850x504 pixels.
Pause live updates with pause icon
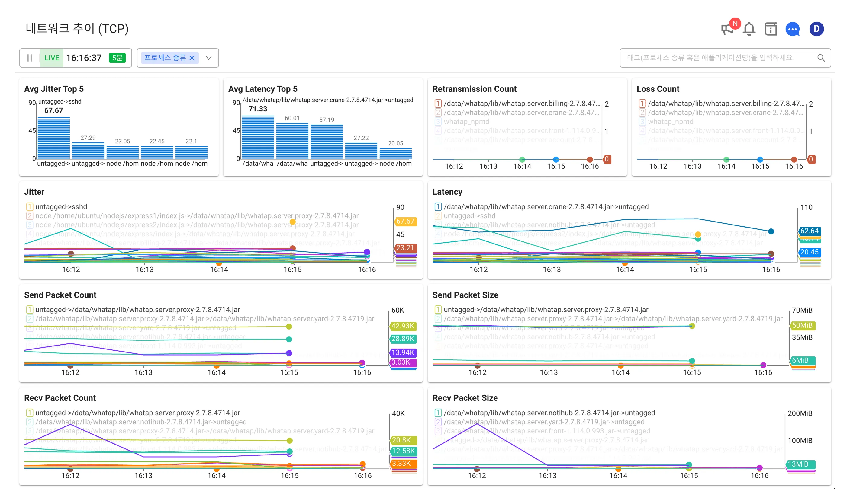pos(30,58)
